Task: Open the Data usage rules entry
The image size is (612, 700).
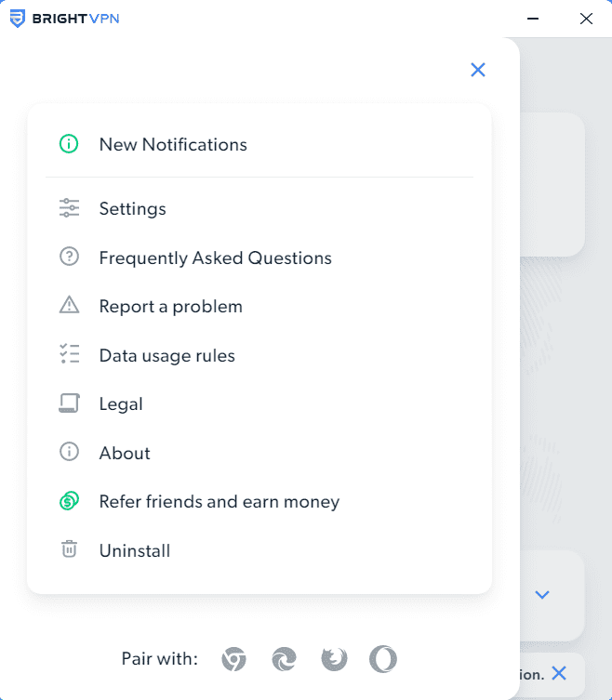Action: click(166, 355)
